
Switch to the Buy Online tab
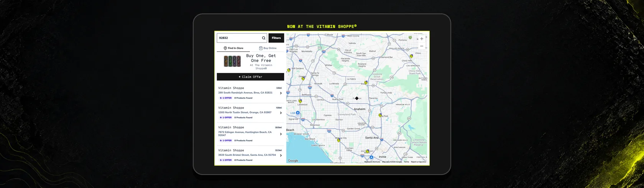tap(268, 48)
